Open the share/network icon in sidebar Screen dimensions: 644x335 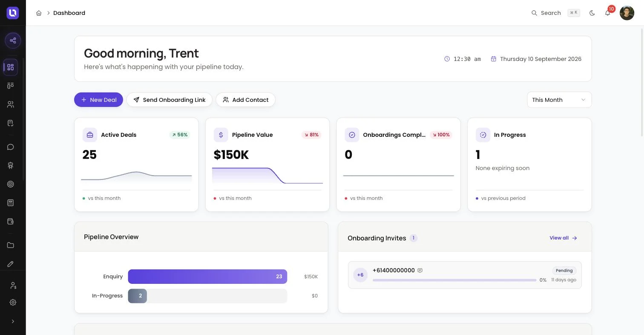(x=13, y=40)
